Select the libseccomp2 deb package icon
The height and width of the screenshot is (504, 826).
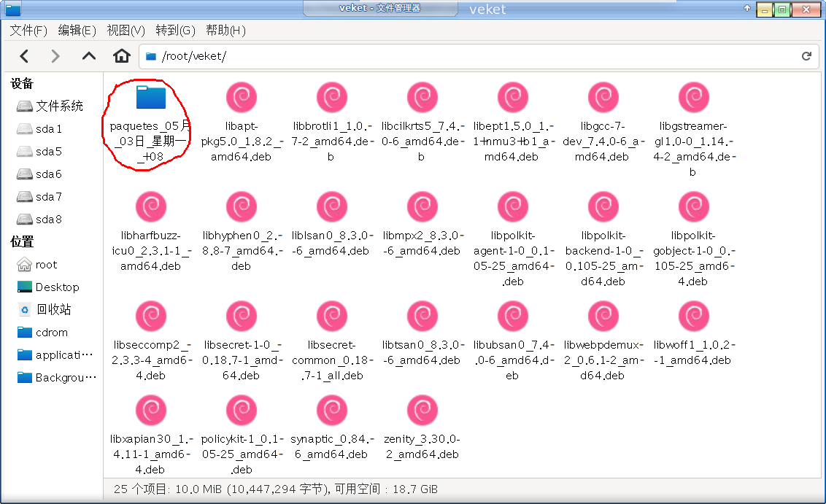point(151,316)
